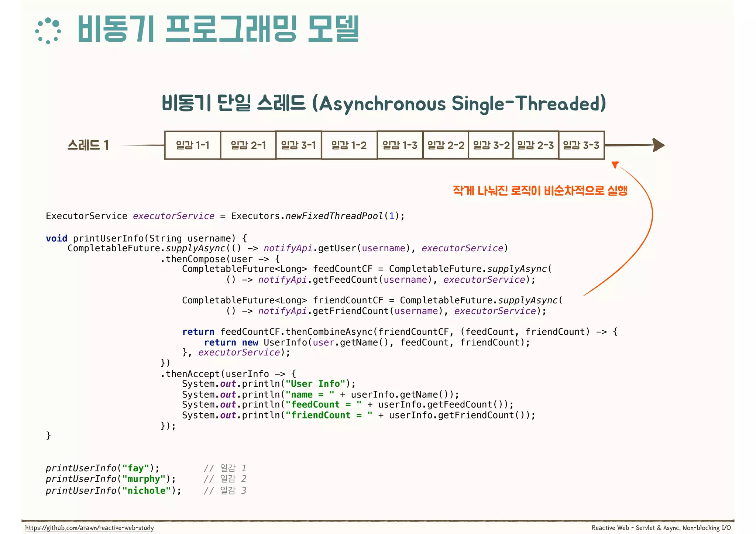Select the 일감 1-3 box
The height and width of the screenshot is (534, 756).
pos(400,145)
